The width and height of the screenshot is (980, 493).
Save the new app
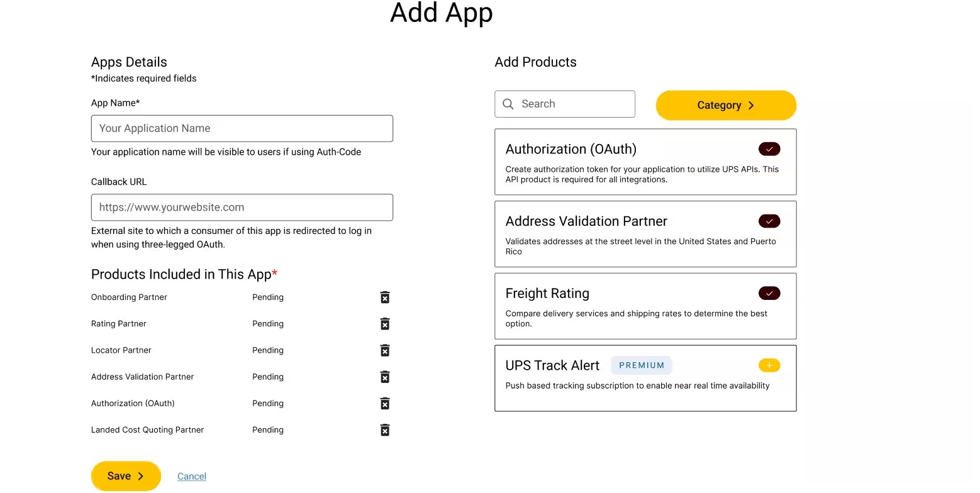tap(125, 476)
